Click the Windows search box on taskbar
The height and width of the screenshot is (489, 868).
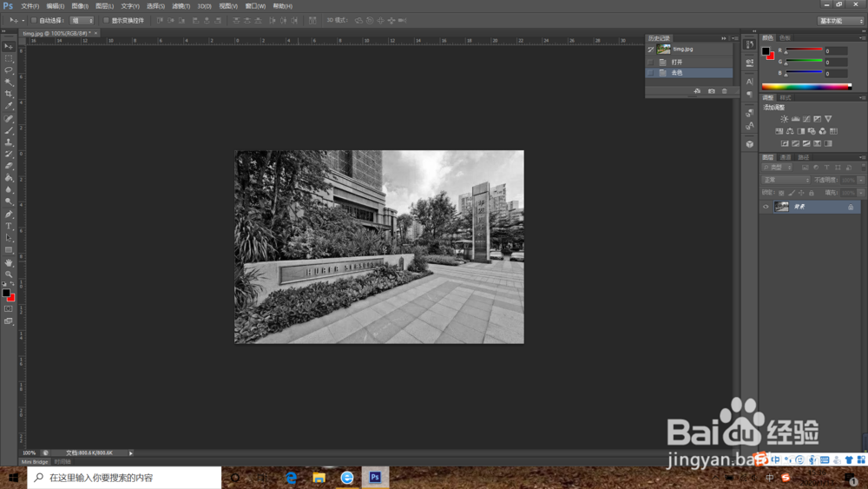[x=124, y=478]
